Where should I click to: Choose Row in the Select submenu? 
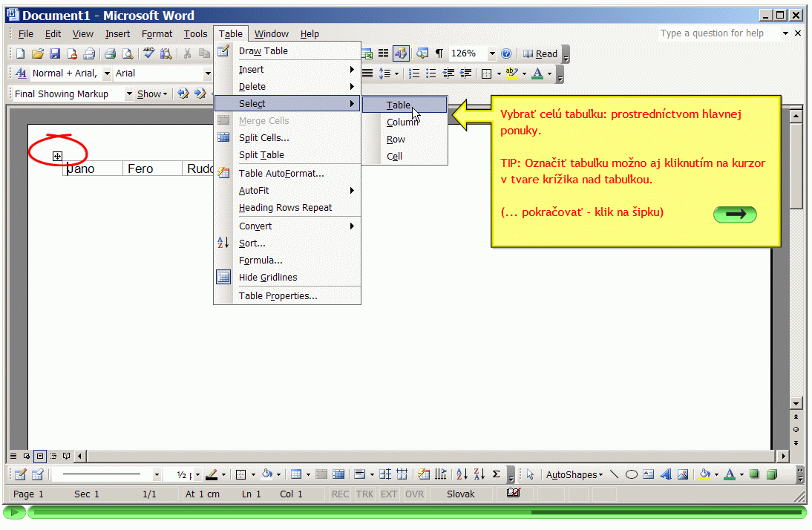404,140
